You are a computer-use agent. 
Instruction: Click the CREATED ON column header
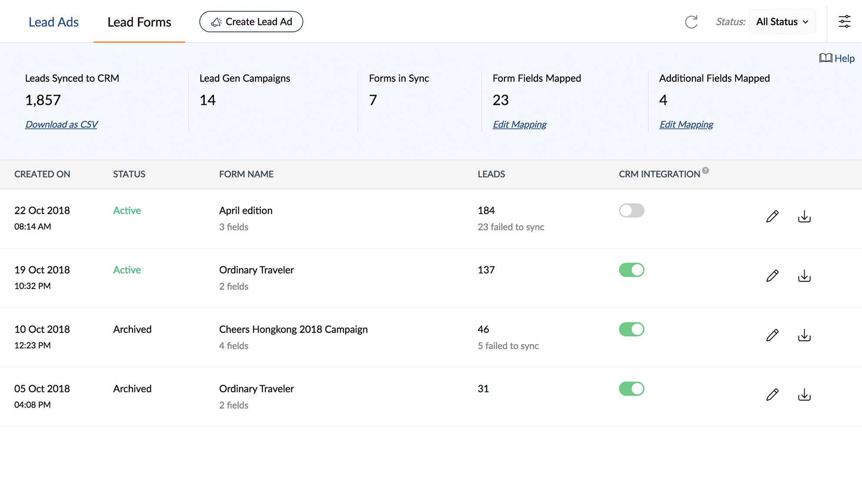pos(42,174)
